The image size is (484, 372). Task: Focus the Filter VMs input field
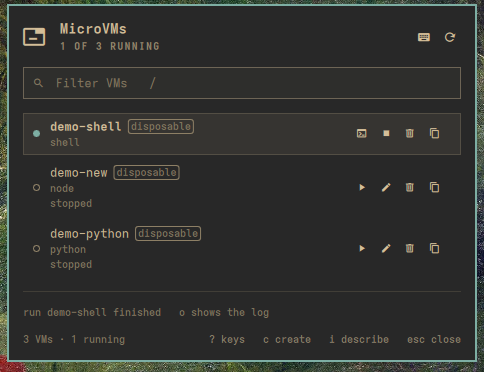[242, 83]
